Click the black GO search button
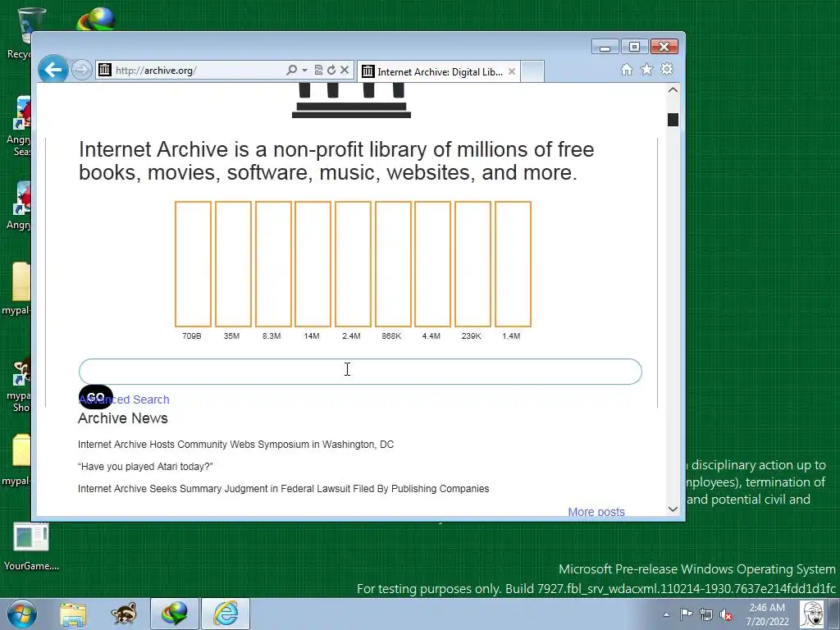The height and width of the screenshot is (630, 840). [95, 397]
